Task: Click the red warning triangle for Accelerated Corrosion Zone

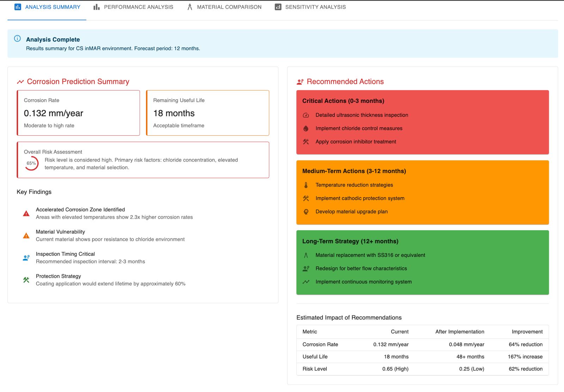Action: pos(26,213)
